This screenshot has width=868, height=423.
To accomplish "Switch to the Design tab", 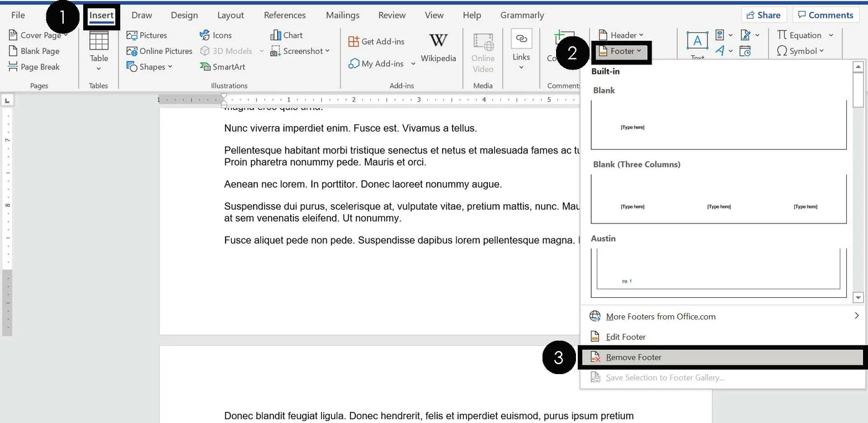I will [x=184, y=15].
